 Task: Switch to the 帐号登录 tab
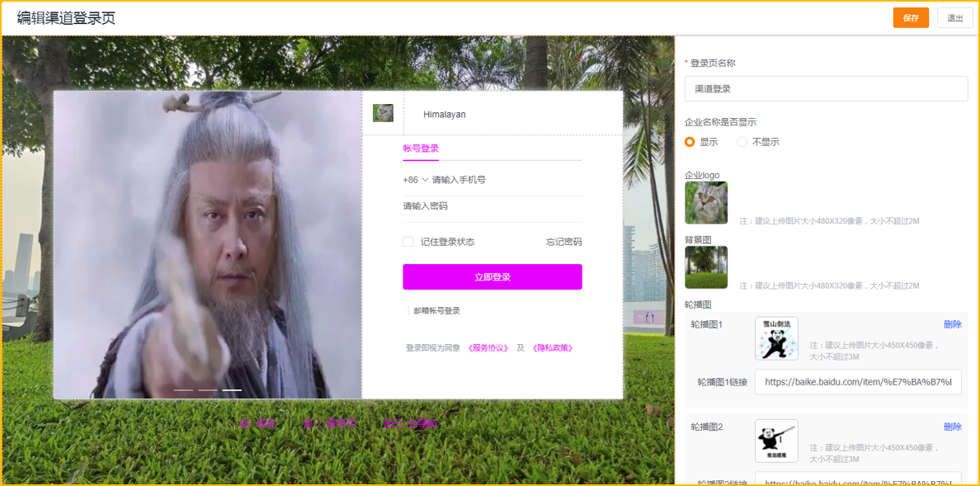coord(421,149)
